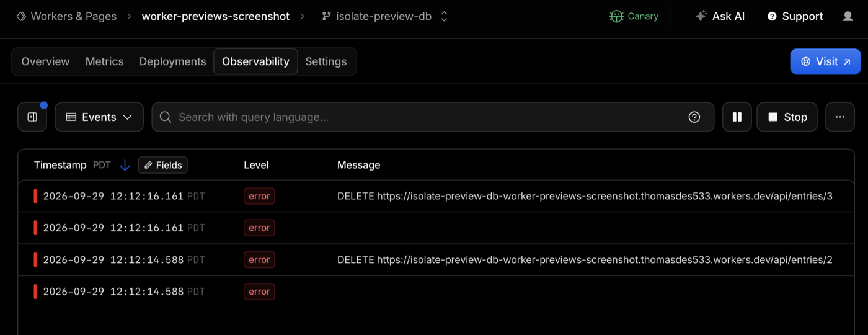Select the DELETE api/entries/3 message
The width and height of the screenshot is (868, 335).
coord(585,196)
